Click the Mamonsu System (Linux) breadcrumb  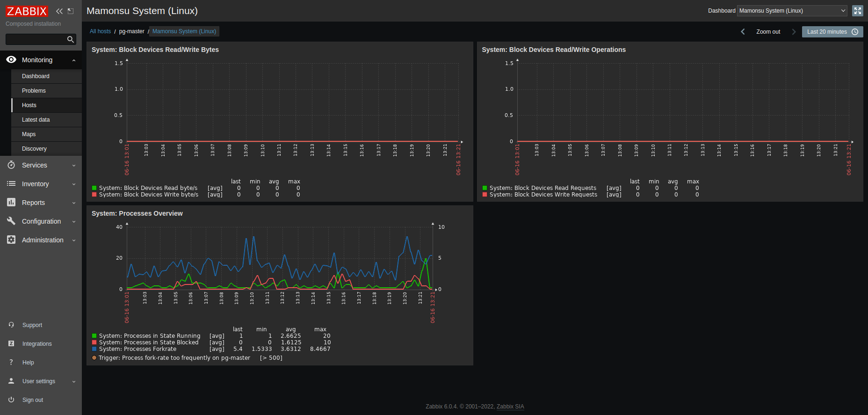(x=184, y=31)
